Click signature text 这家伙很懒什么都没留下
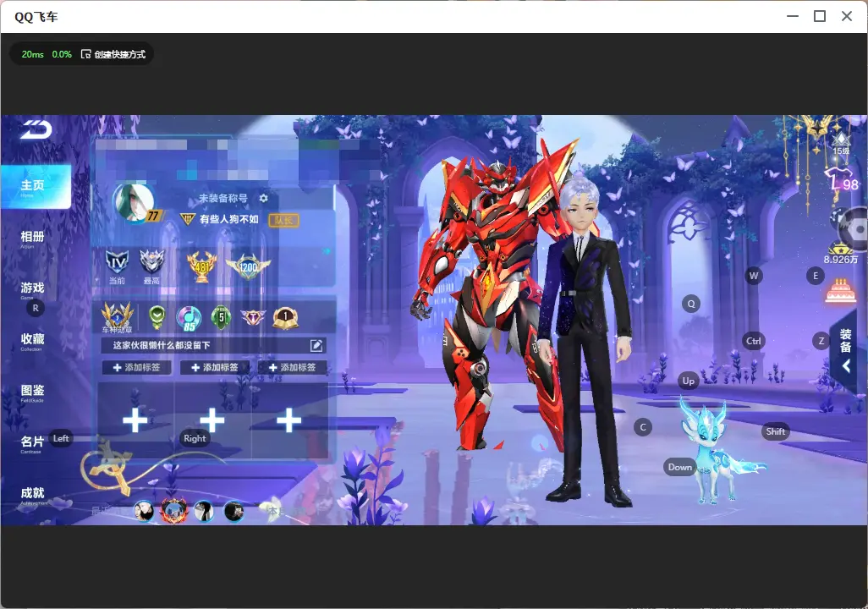The image size is (868, 609). coord(162,345)
